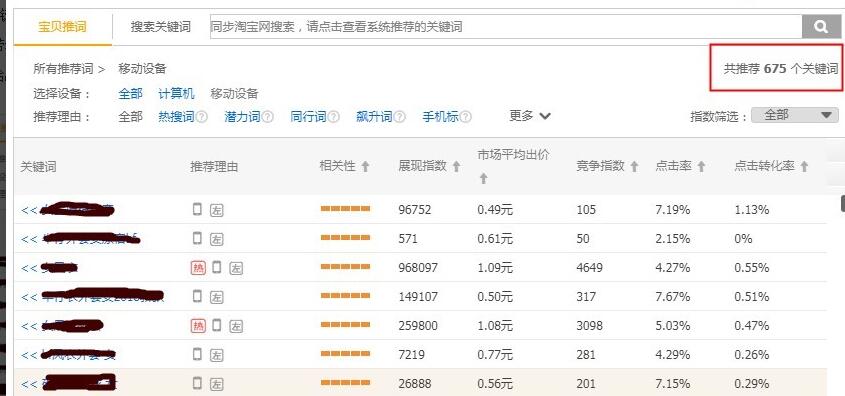845x396 pixels.
Task: Switch to 搜索关键词 tab
Action: tap(161, 27)
